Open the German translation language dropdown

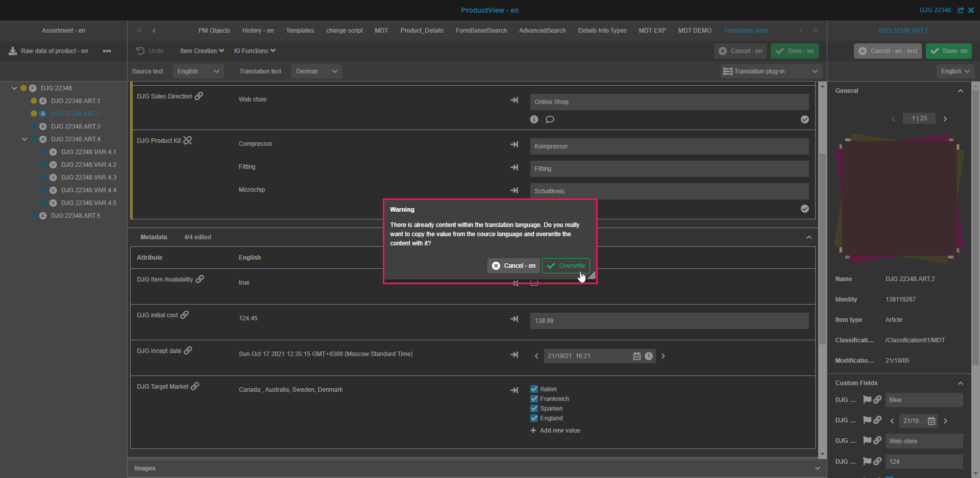point(316,71)
